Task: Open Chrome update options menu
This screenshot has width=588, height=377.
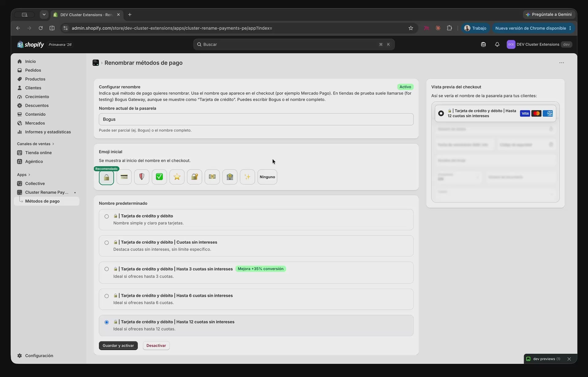Action: click(x=570, y=28)
